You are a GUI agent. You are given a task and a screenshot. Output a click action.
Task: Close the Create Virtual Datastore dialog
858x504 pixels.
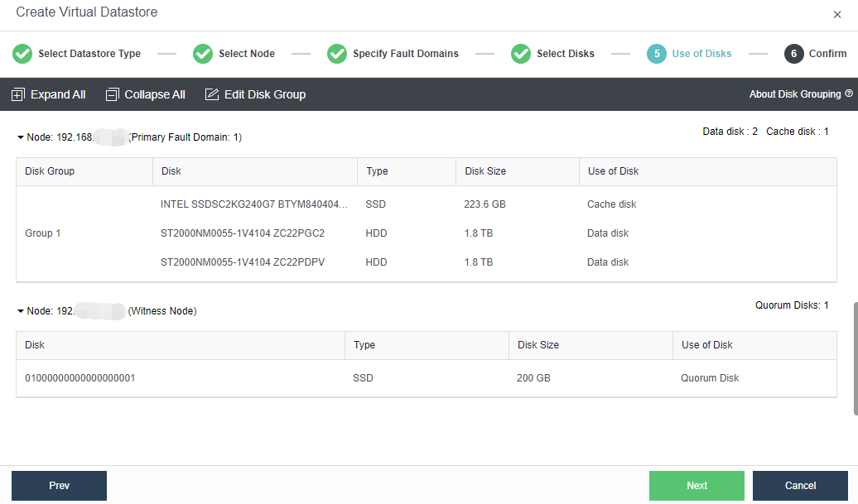tap(836, 15)
